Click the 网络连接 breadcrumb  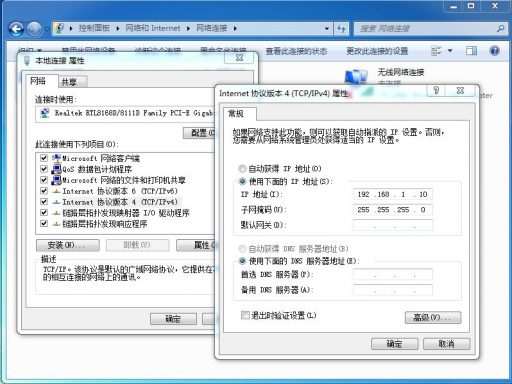[x=212, y=28]
